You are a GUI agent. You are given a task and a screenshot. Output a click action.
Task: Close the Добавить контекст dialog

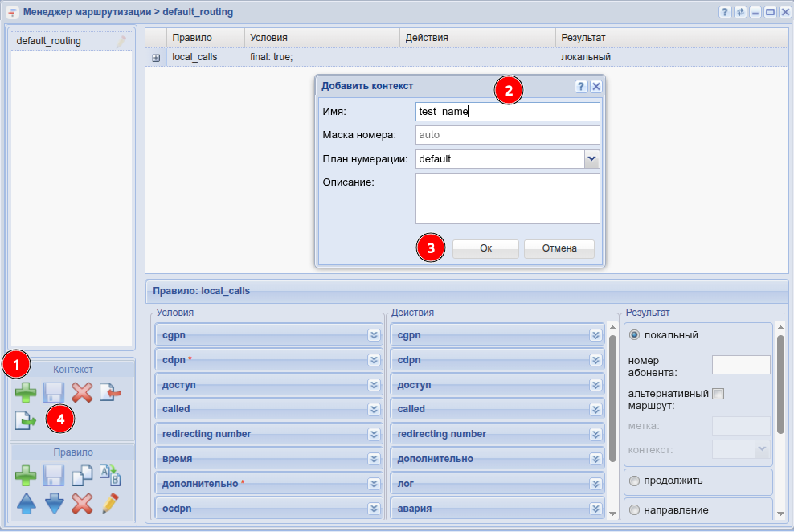point(596,86)
